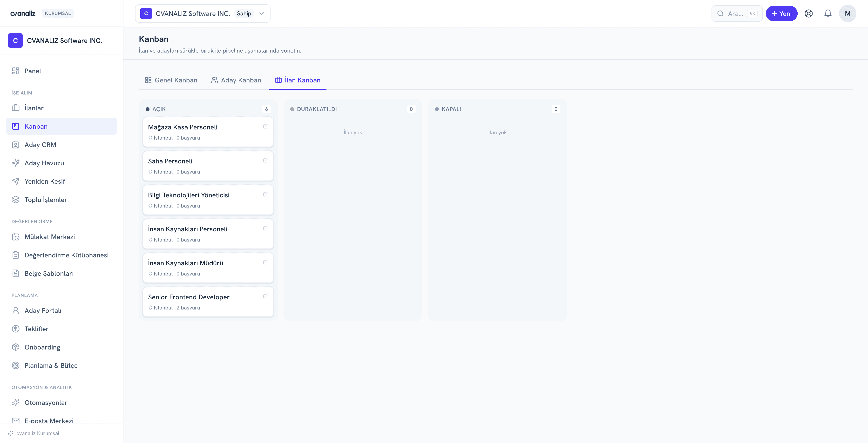Go to Panel in sidebar
The height and width of the screenshot is (443, 868).
[x=61, y=71]
